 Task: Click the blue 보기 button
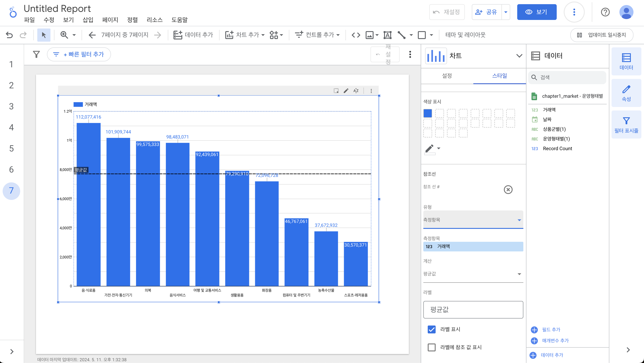click(537, 12)
